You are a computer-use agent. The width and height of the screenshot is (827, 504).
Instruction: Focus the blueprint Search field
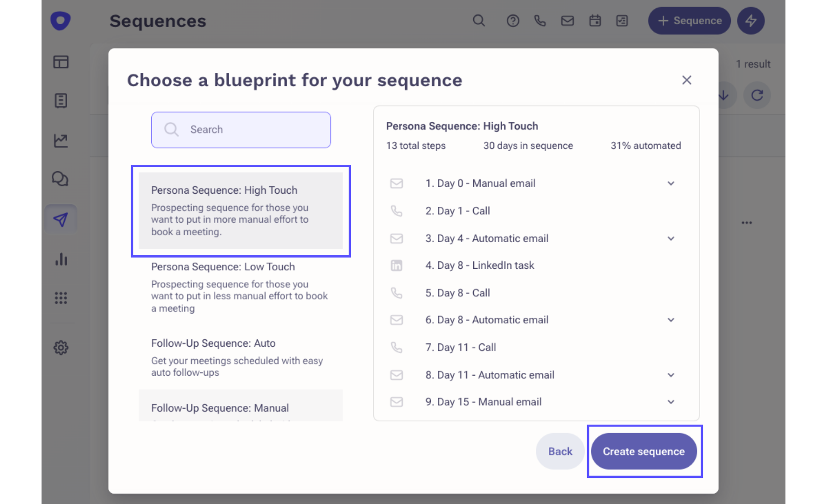point(241,130)
